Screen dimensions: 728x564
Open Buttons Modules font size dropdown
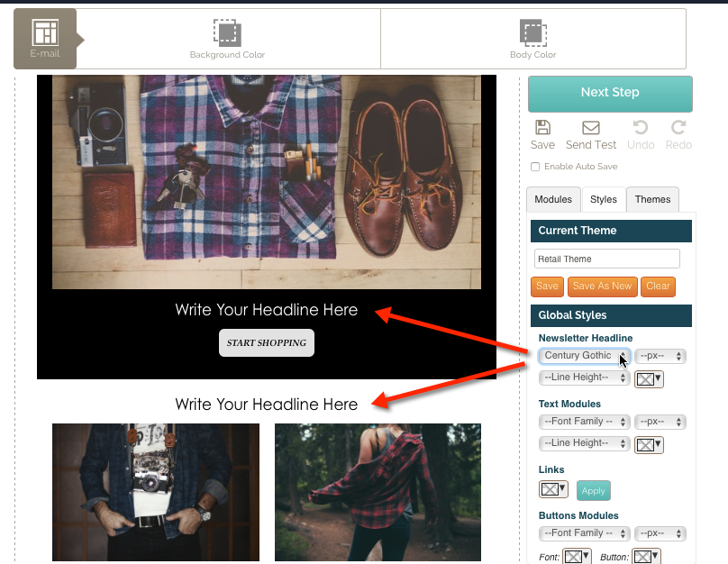click(x=660, y=533)
